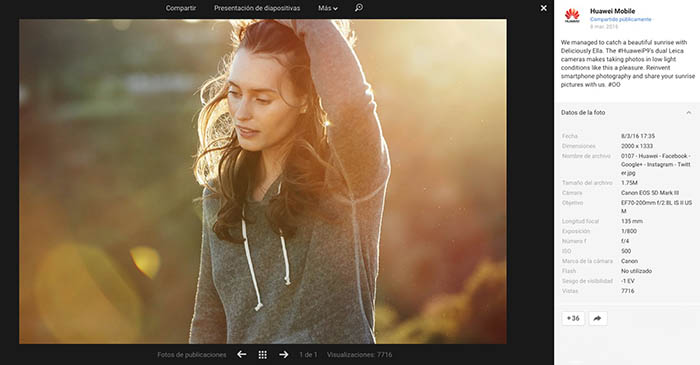Screen dimensions: 700x365
Task: Click the +36 plus-one button
Action: (573, 318)
